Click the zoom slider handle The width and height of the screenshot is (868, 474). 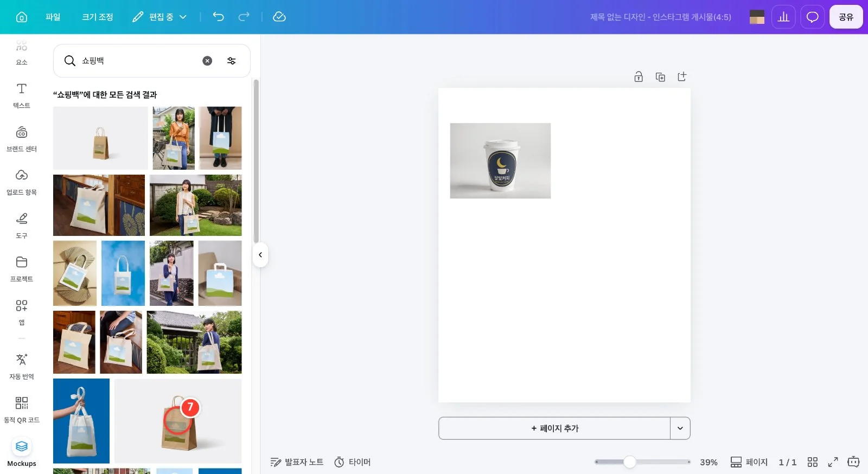click(629, 462)
